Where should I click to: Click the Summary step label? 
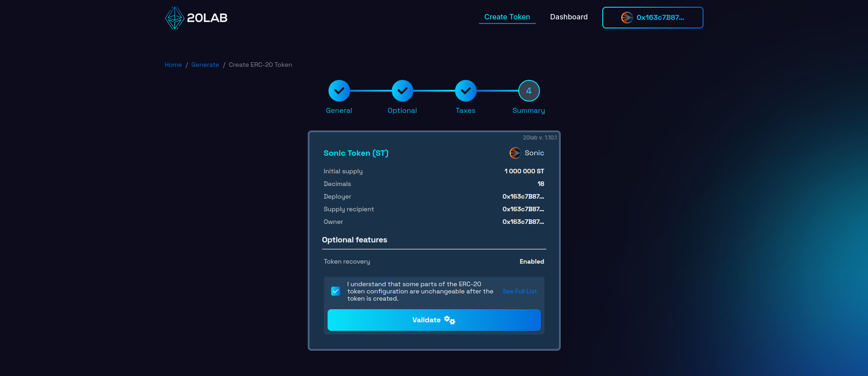point(529,111)
